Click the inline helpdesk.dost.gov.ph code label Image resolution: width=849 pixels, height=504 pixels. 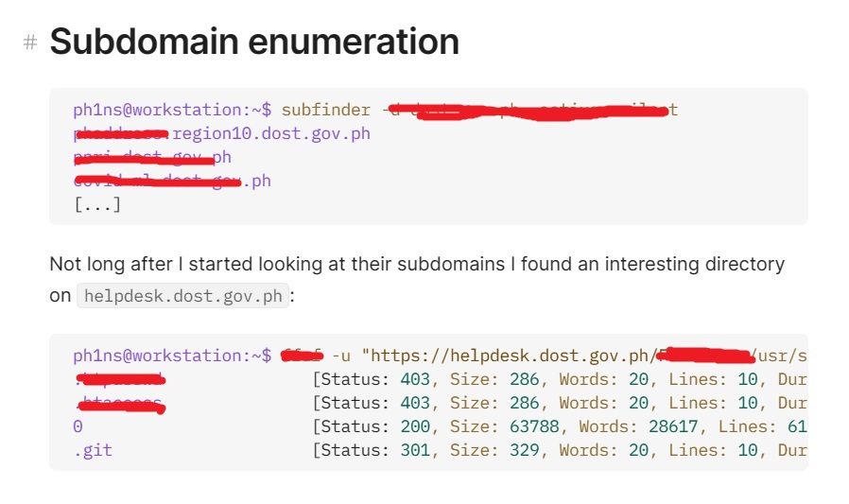tap(183, 296)
